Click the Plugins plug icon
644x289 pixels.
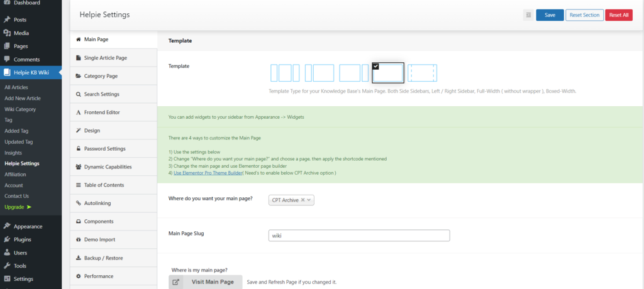(x=7, y=239)
